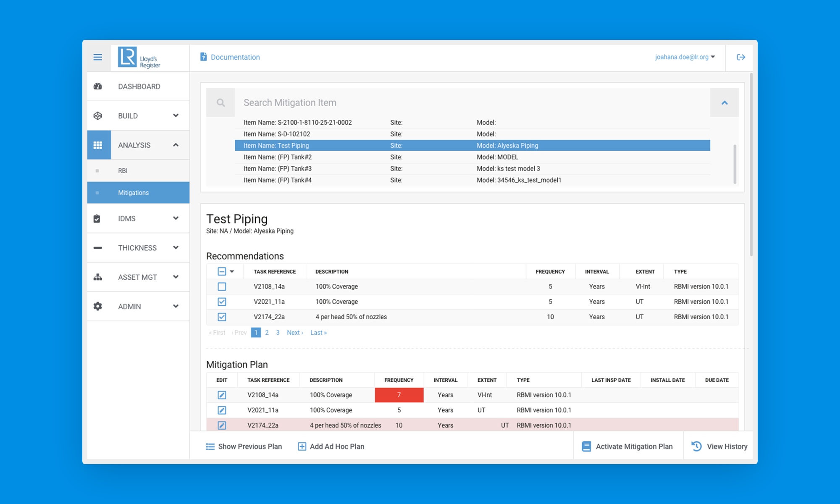The width and height of the screenshot is (840, 504).
Task: Click Activate Mitigation Plan button
Action: pyautogui.click(x=628, y=446)
